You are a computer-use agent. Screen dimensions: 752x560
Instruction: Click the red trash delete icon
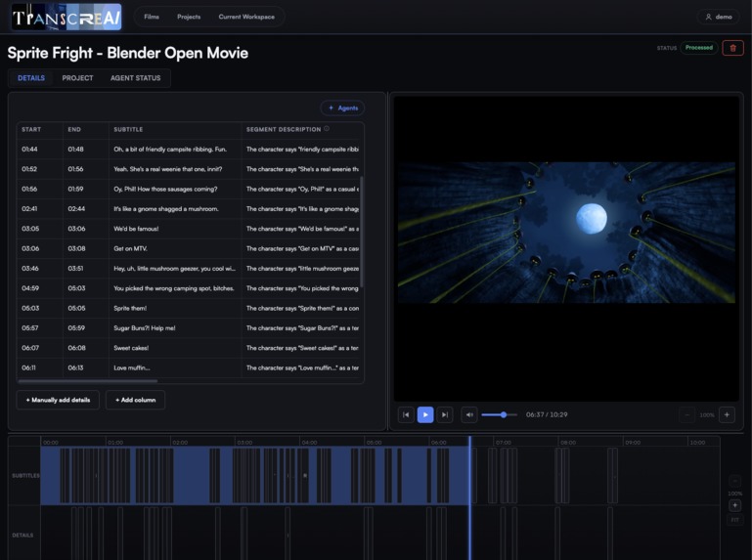[x=732, y=48]
